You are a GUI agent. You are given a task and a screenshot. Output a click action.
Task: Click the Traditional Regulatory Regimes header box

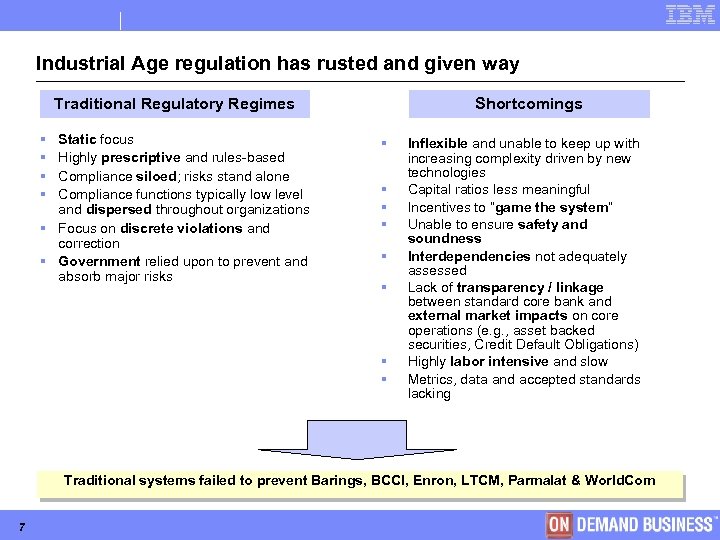coord(175,104)
